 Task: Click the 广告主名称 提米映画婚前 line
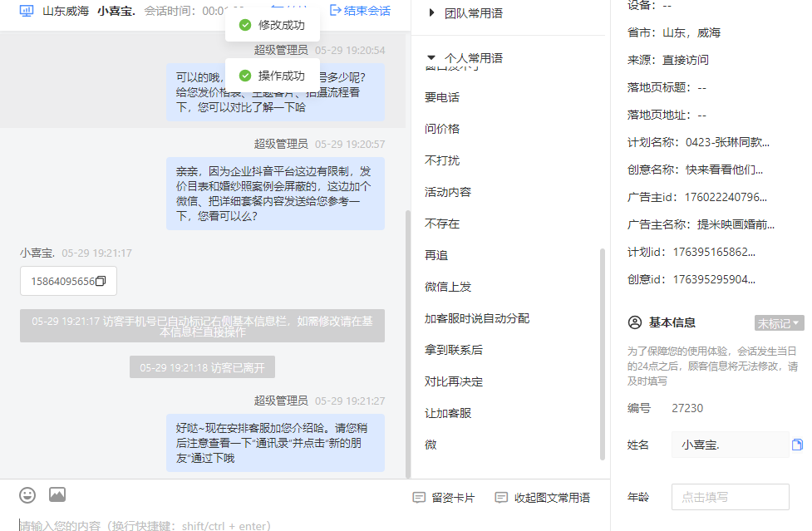tap(701, 224)
